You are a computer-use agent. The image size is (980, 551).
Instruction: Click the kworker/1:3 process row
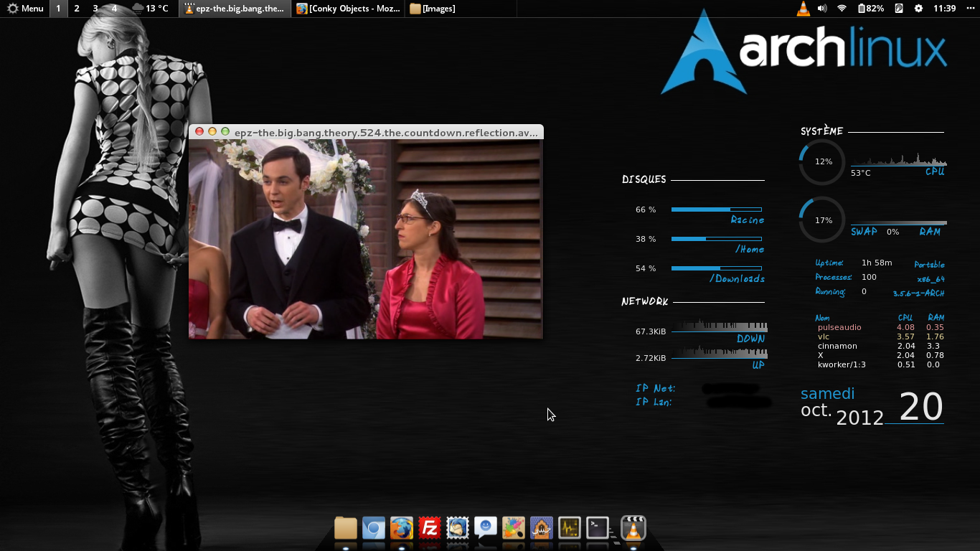point(880,364)
